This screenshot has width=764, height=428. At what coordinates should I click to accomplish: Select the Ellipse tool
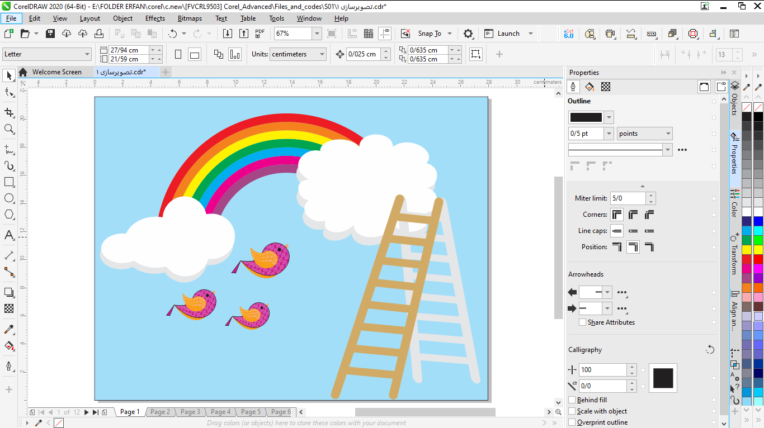click(9, 198)
